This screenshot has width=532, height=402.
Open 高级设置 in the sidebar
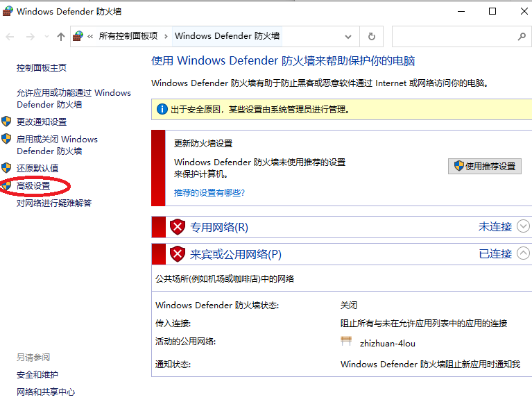(x=33, y=185)
